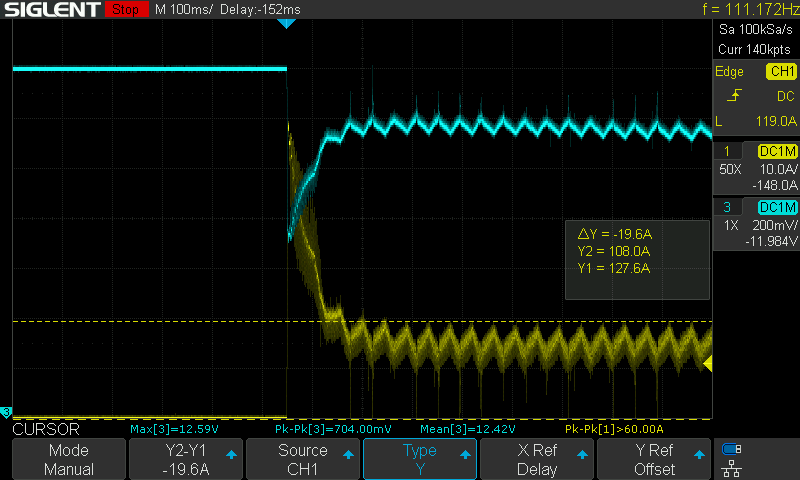
Task: Click the trigger position marker at top
Action: coord(287,22)
